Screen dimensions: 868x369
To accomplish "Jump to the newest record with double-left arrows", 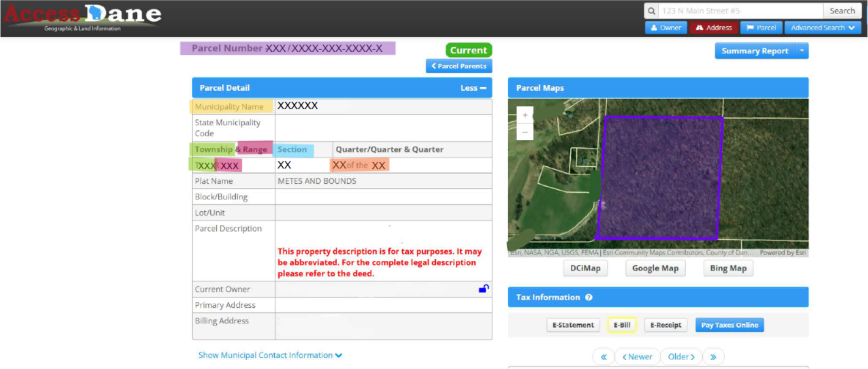I will click(603, 357).
